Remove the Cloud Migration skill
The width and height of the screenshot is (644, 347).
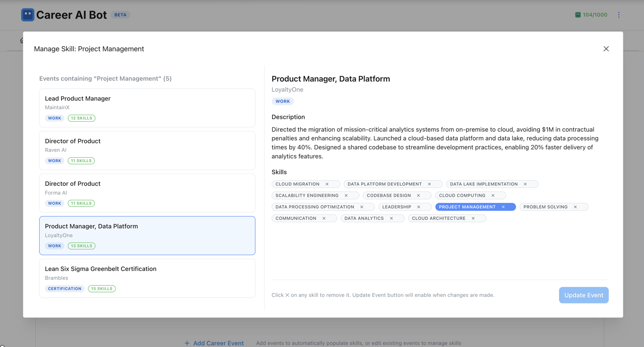tap(327, 184)
